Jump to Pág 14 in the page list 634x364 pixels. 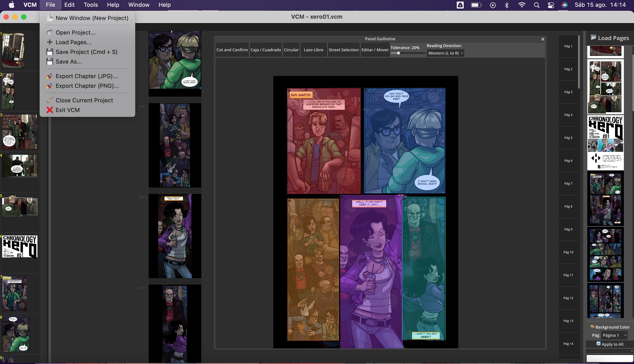(x=568, y=344)
